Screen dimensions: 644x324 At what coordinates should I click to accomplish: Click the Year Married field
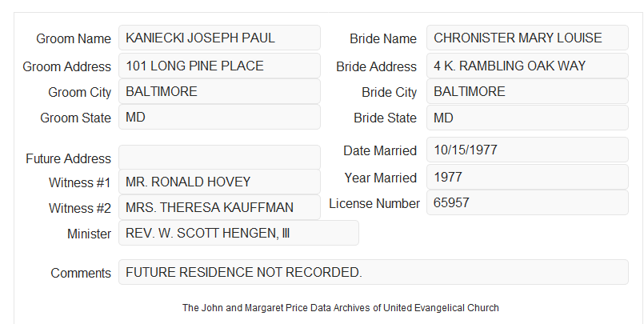(527, 177)
